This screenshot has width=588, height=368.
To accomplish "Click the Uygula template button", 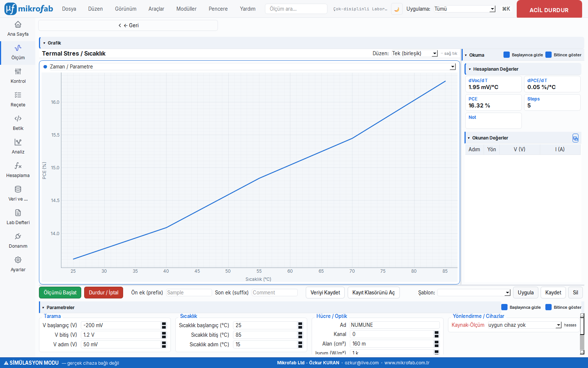I will tap(526, 293).
